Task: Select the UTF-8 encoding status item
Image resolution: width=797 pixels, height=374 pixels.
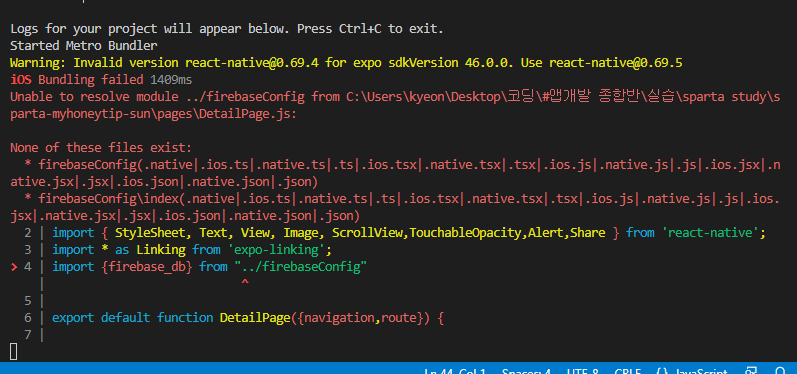Action: pos(583,371)
